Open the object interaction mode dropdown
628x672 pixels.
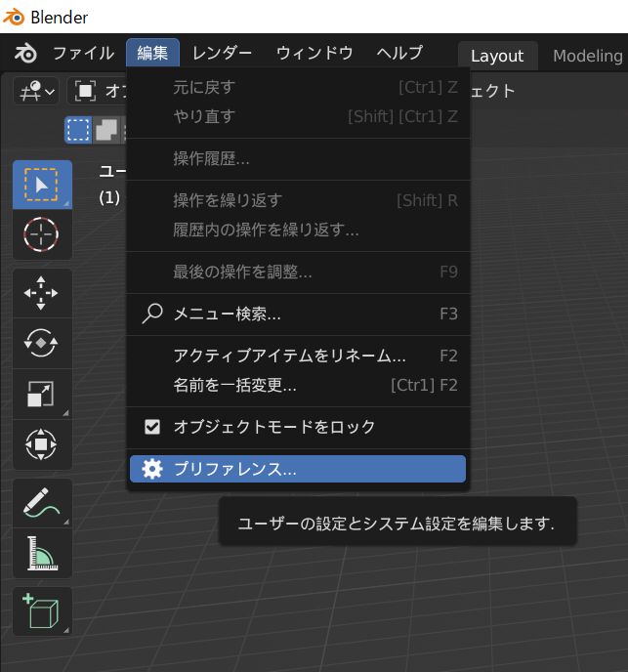point(97,91)
